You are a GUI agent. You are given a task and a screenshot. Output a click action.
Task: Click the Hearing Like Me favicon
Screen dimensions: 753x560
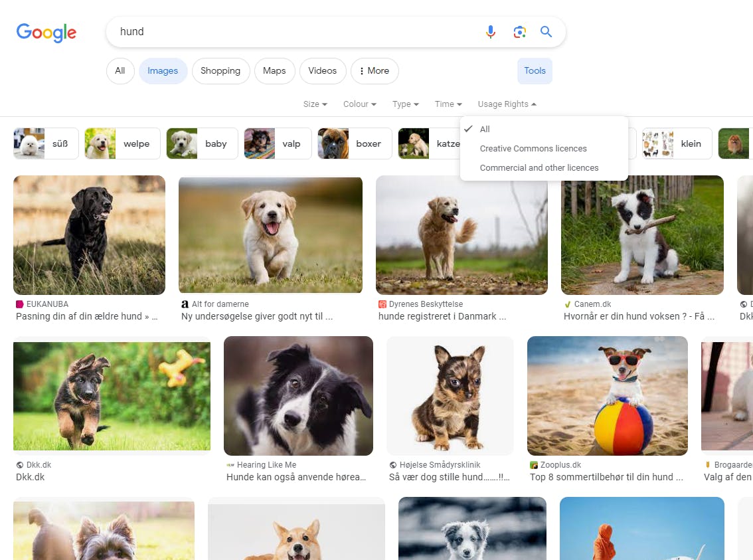pyautogui.click(x=230, y=465)
